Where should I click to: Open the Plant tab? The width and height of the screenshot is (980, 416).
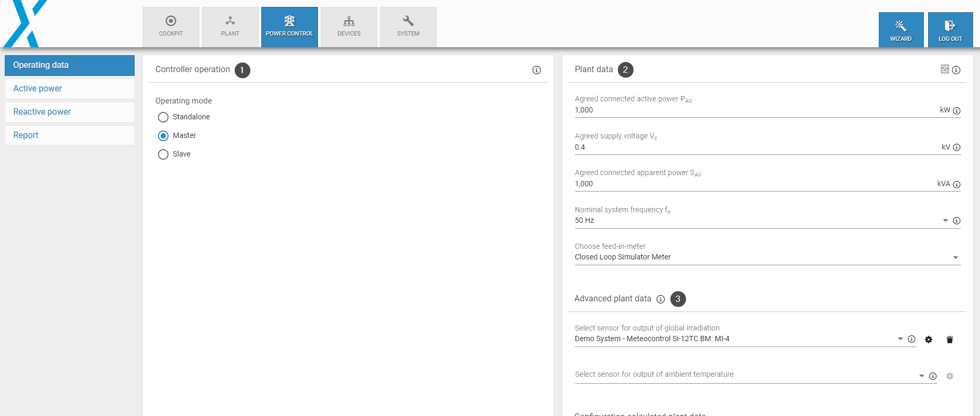click(x=230, y=27)
